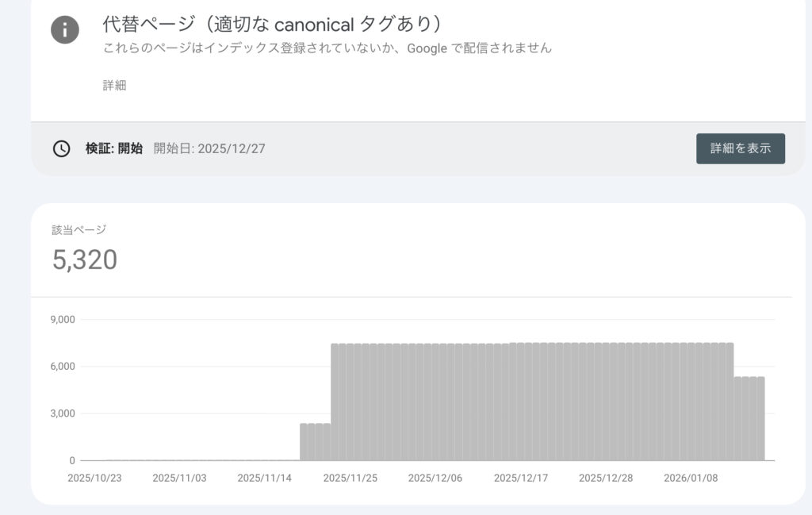Image resolution: width=812 pixels, height=515 pixels.
Task: Click the validation pending clock icon
Action: 61,148
